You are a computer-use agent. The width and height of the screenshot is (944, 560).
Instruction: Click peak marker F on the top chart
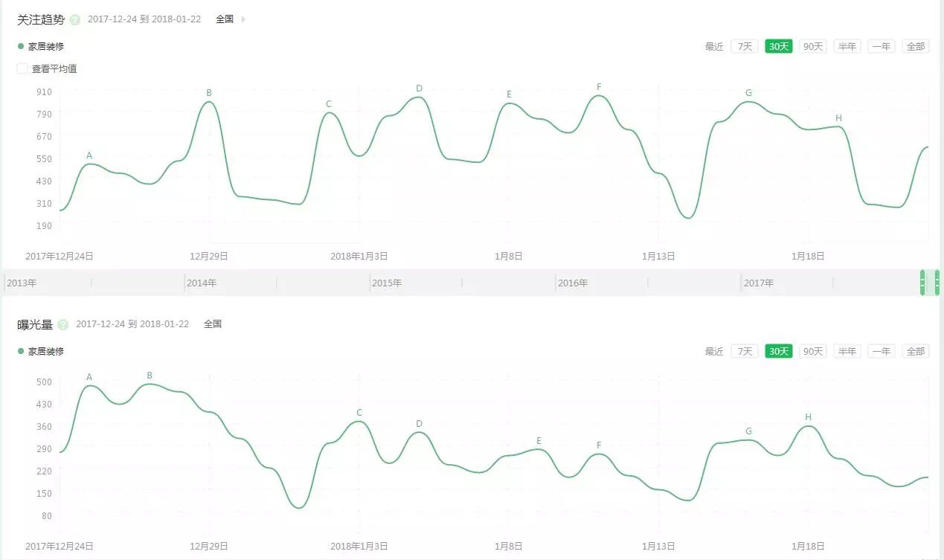pyautogui.click(x=599, y=87)
